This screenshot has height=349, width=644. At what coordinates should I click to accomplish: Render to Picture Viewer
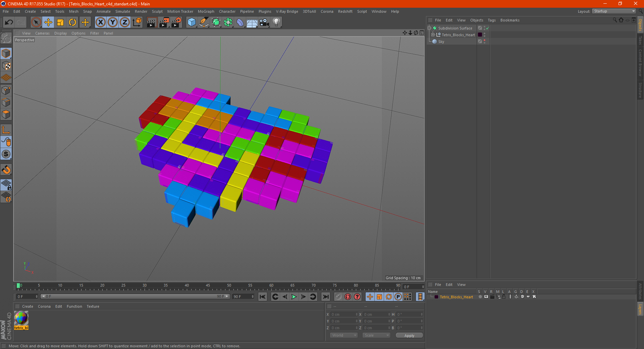[x=164, y=22]
